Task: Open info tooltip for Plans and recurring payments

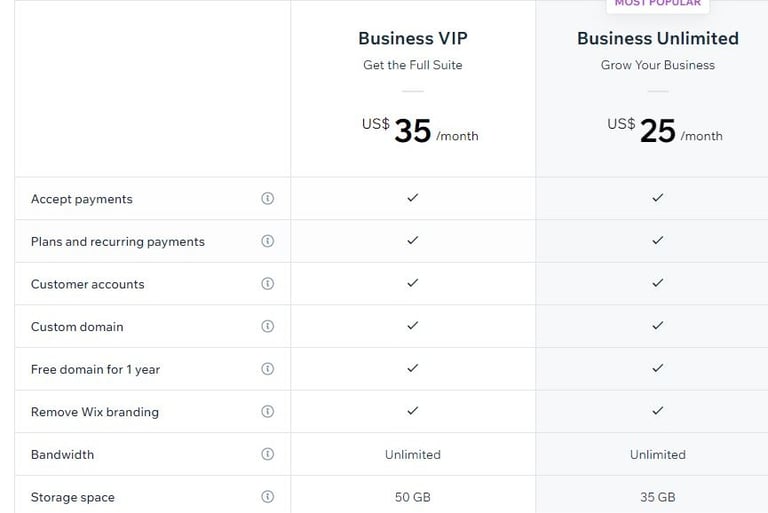Action: pos(267,241)
